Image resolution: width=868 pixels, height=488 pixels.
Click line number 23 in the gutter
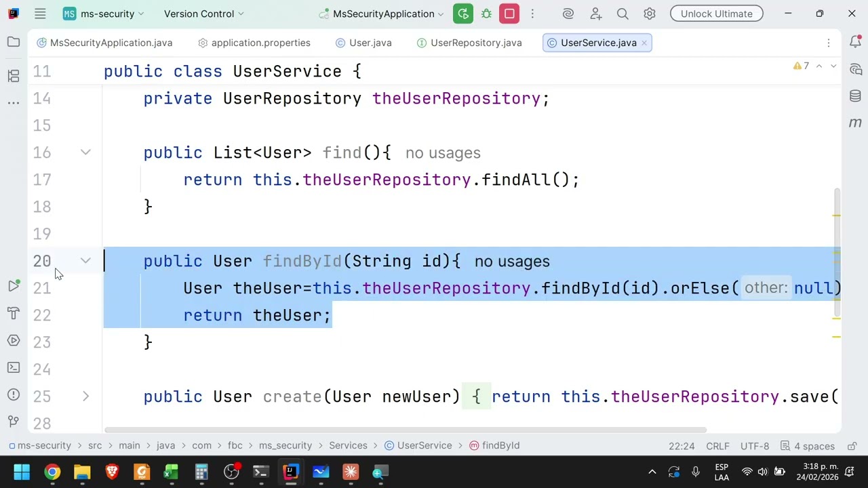pos(42,342)
